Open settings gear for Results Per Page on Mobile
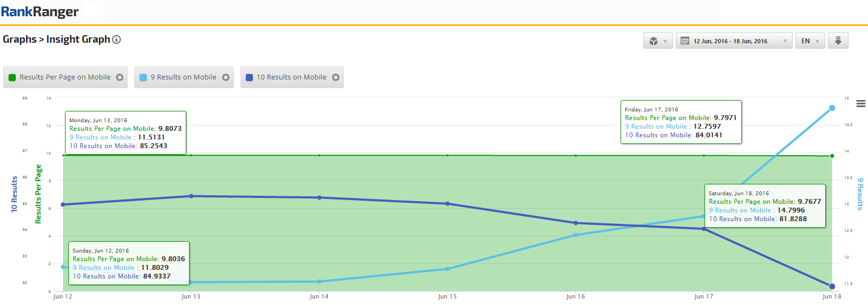Image resolution: width=868 pixels, height=305 pixels. pyautogui.click(x=120, y=77)
